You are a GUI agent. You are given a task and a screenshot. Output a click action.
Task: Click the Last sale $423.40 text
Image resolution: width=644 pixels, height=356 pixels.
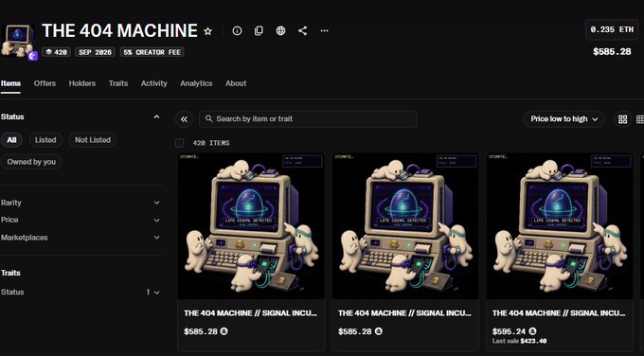[x=520, y=341]
